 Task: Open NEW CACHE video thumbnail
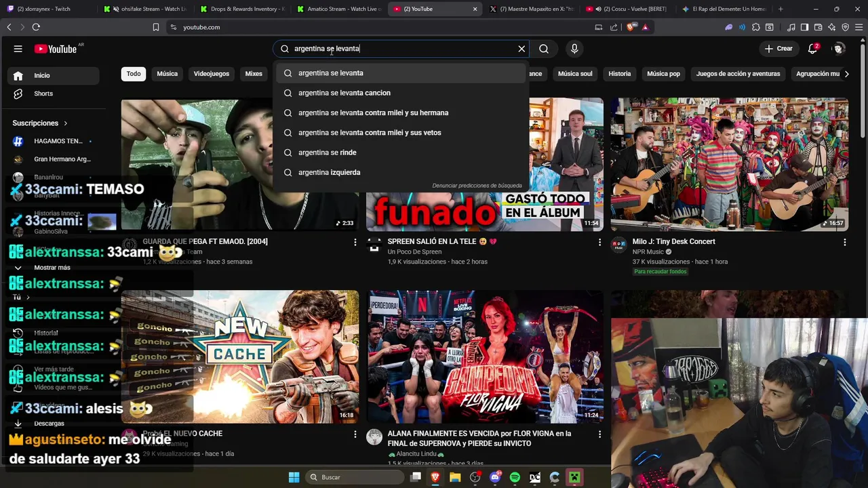240,357
